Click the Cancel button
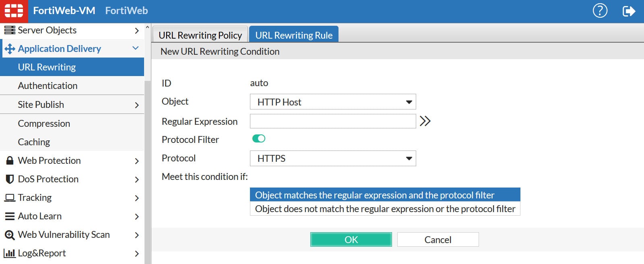This screenshot has height=264, width=644. coord(438,239)
